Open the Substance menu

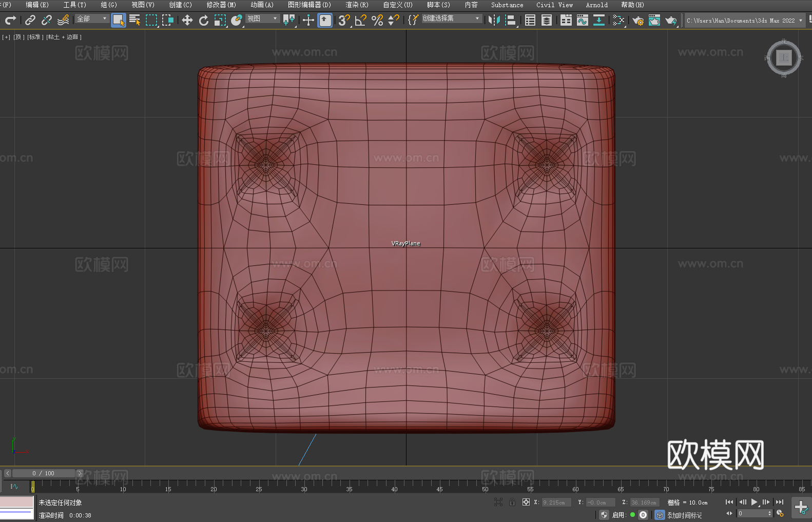507,5
